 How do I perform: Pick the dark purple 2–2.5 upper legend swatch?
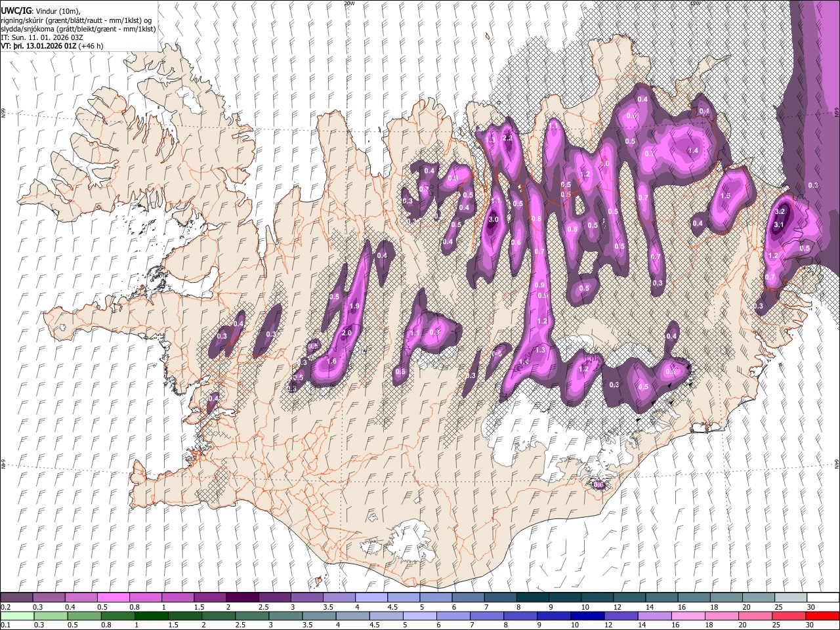[x=242, y=598]
